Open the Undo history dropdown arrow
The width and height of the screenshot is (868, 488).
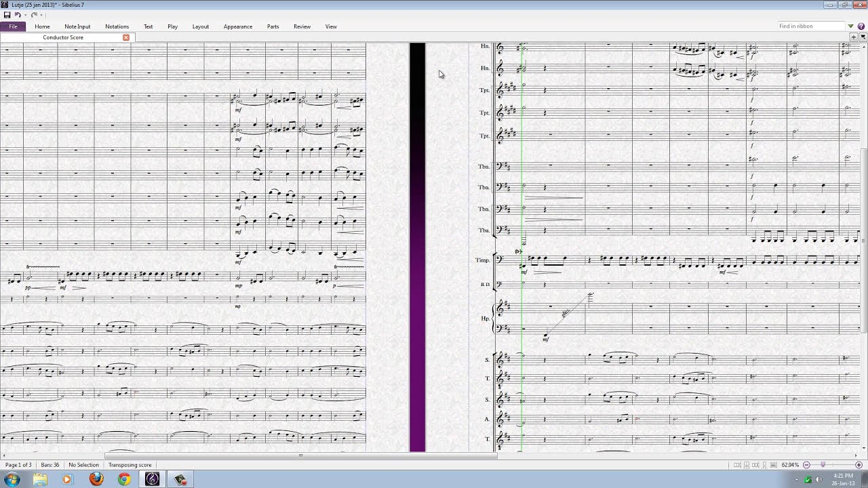[24, 15]
